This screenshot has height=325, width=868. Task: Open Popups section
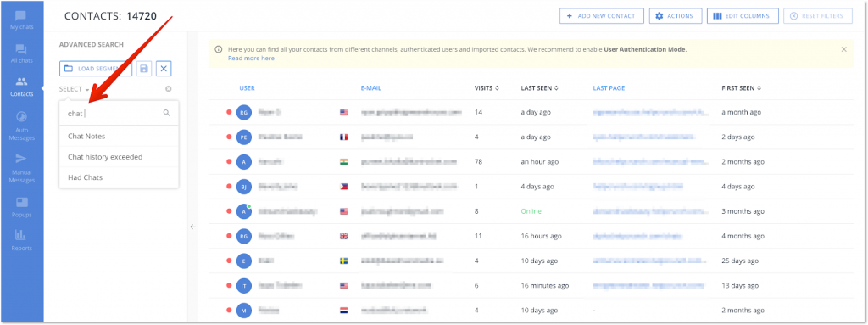(21, 207)
